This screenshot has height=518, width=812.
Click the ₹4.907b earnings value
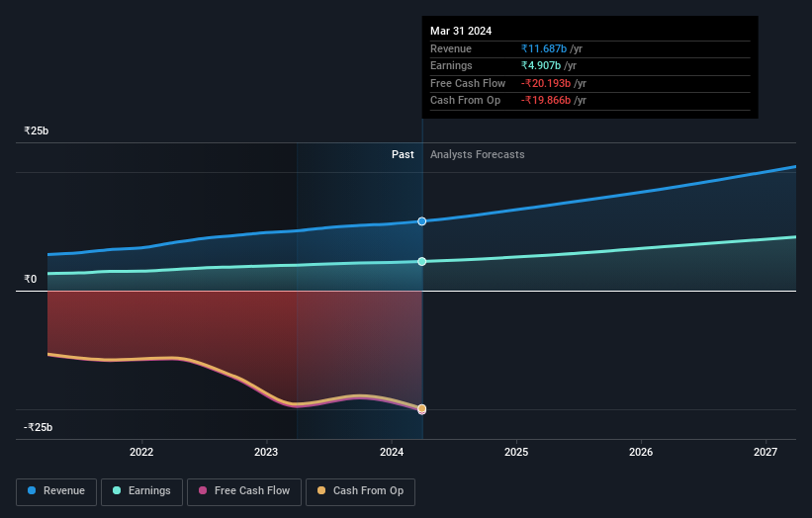(541, 65)
